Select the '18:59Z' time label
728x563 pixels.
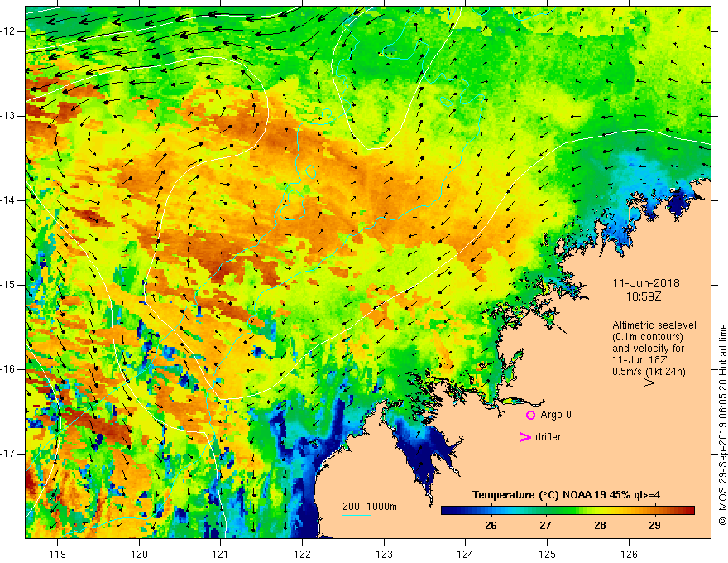click(644, 296)
